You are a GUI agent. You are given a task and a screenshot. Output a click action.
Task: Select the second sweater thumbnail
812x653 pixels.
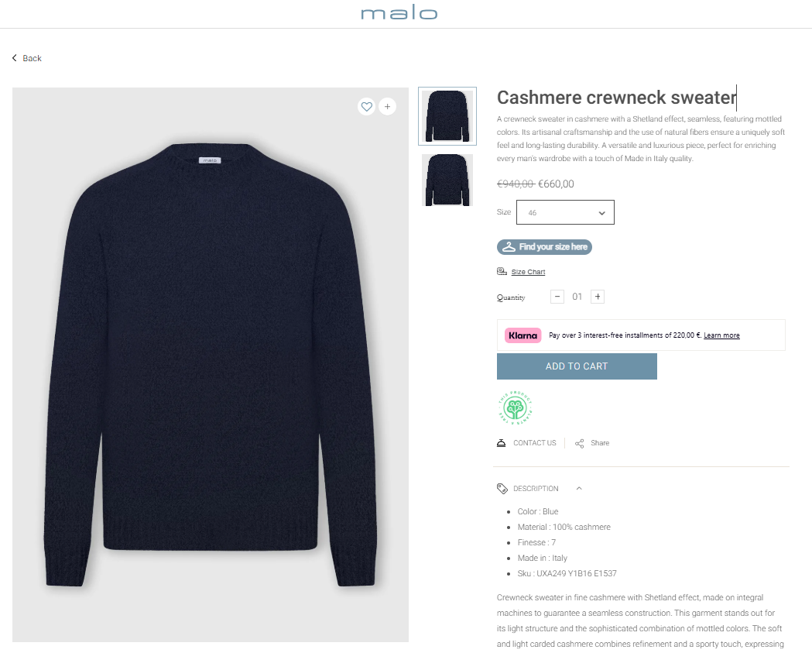tap(447, 180)
